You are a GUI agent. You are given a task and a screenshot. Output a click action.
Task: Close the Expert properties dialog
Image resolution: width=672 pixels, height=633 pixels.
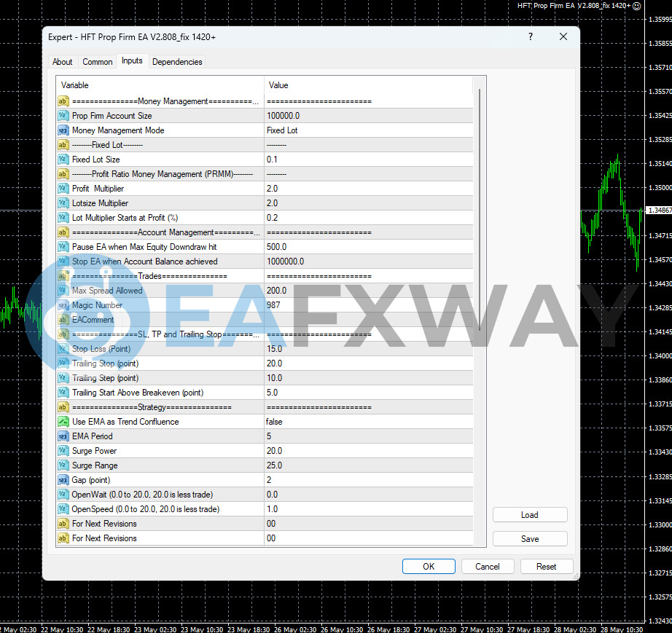click(x=563, y=37)
